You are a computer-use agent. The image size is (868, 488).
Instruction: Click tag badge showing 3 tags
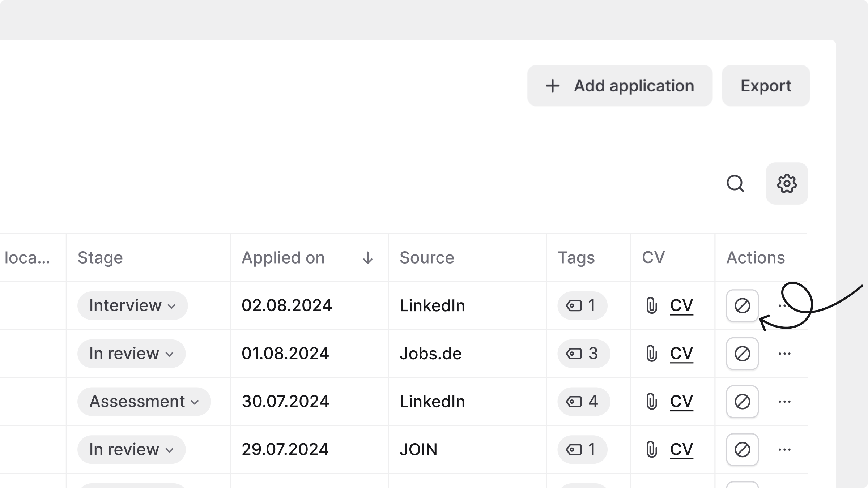point(583,354)
